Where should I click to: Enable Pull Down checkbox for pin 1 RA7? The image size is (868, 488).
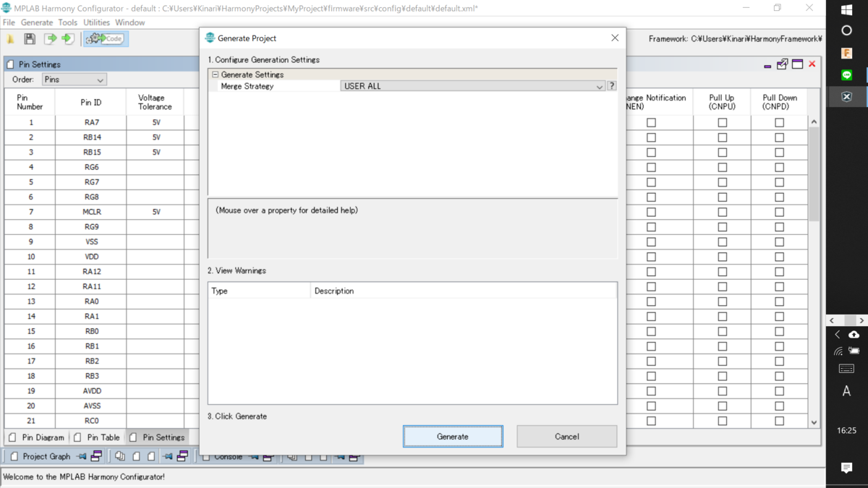click(779, 123)
